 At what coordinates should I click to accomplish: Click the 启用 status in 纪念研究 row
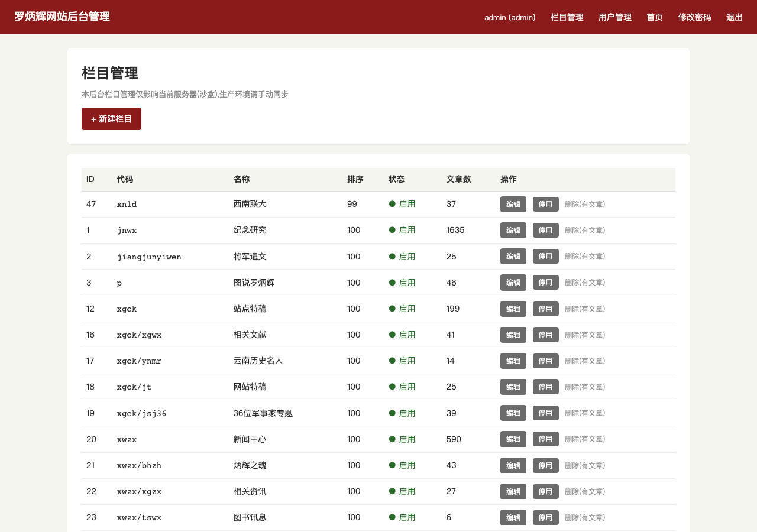click(x=402, y=230)
